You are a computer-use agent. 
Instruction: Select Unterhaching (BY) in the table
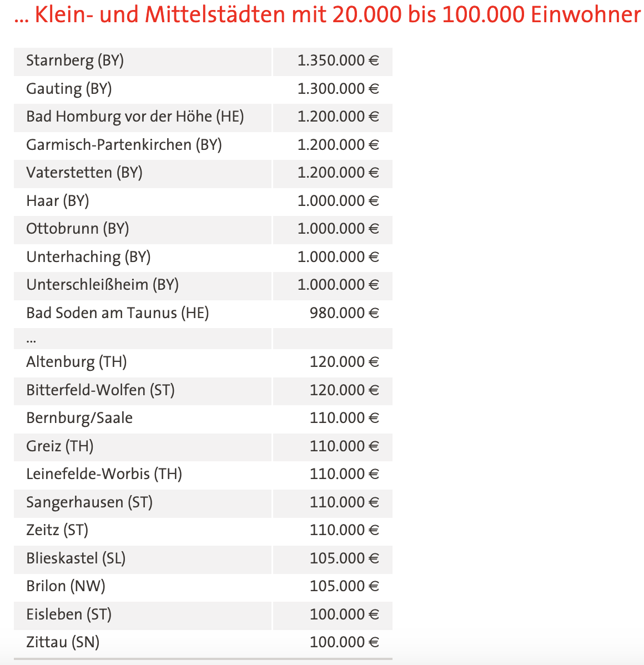[x=88, y=257]
